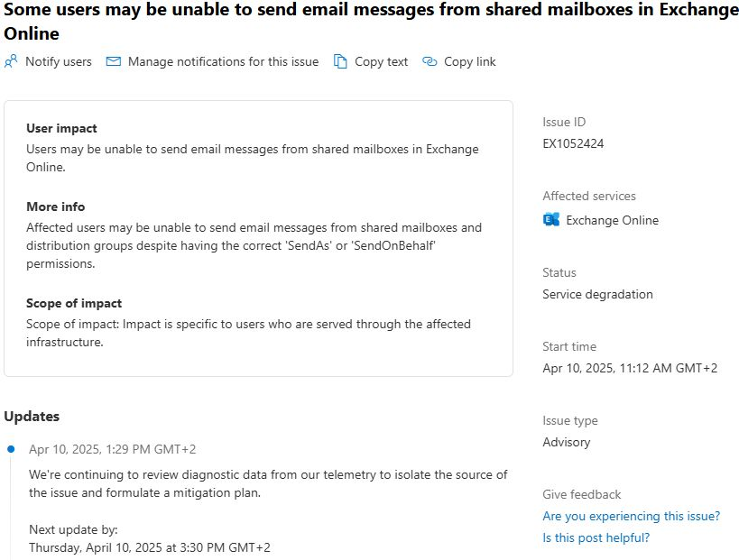Click the Updates section heading
Viewport: 739px width, 560px height.
32,416
